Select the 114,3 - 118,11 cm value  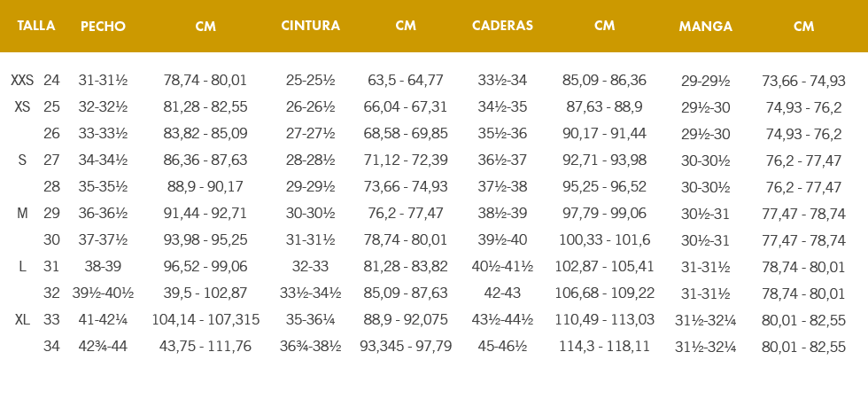tap(604, 347)
